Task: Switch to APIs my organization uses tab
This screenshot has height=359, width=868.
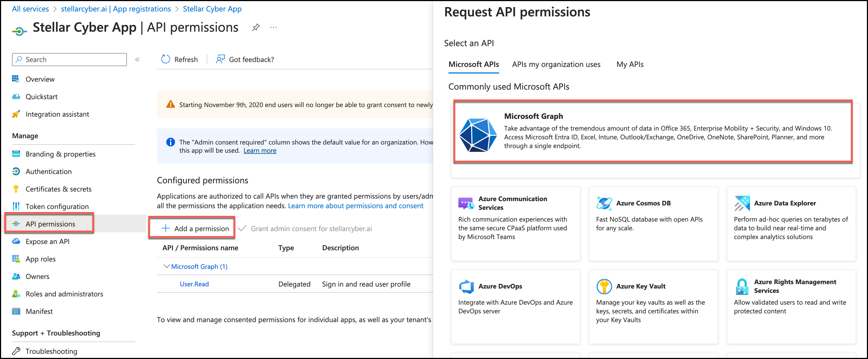Action: pyautogui.click(x=556, y=64)
